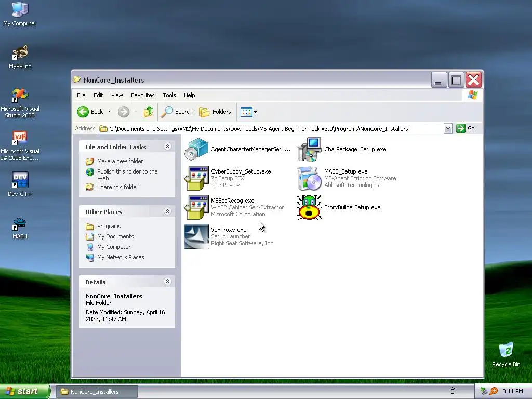This screenshot has width=532, height=399.
Task: Click Publish this folder to the Web
Action: pyautogui.click(x=127, y=175)
